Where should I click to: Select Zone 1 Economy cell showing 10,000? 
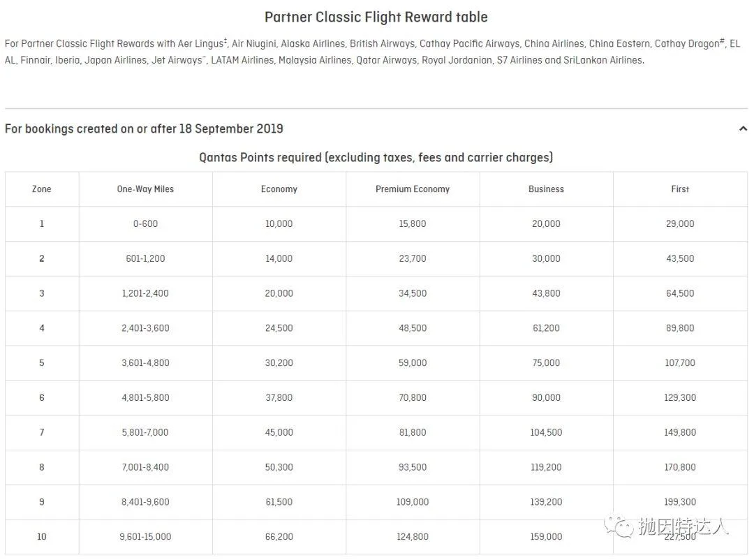(x=279, y=223)
